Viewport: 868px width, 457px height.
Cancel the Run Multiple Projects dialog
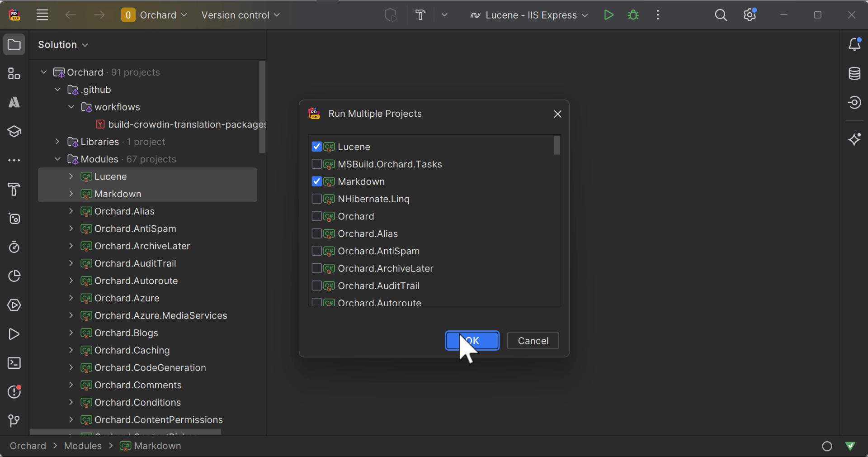point(533,341)
